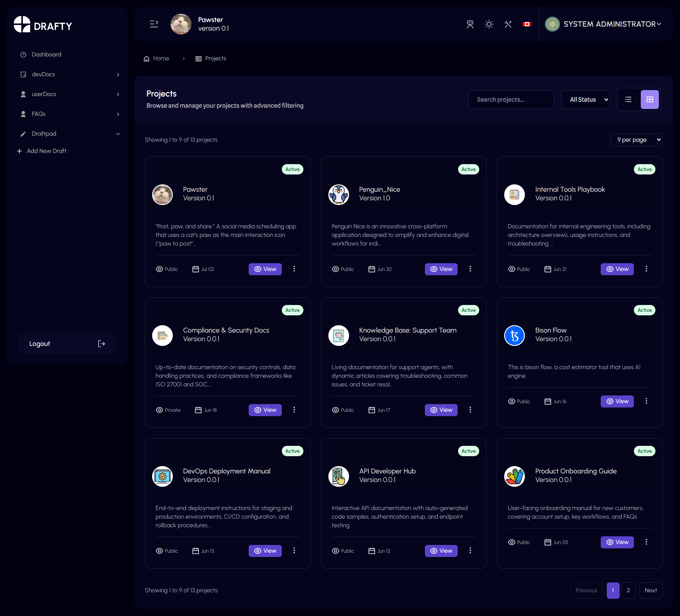Click the Home breadcrumb link

coord(161,58)
